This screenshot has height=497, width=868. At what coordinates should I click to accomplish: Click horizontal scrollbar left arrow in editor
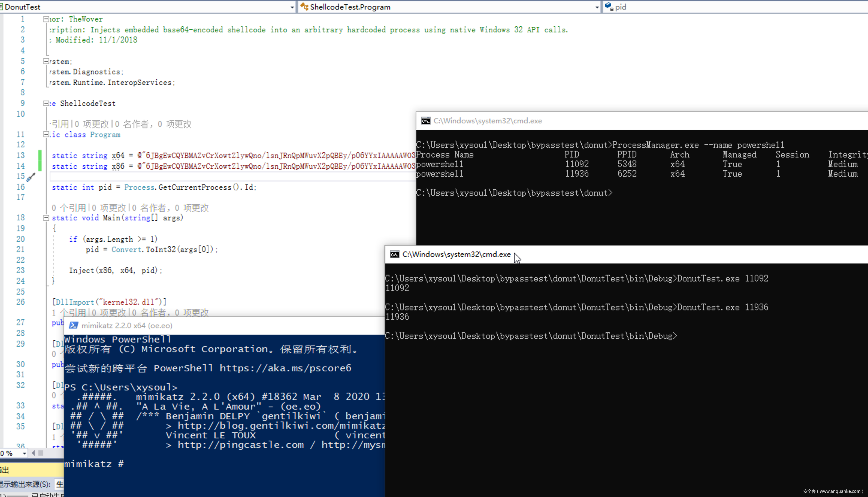click(x=33, y=453)
